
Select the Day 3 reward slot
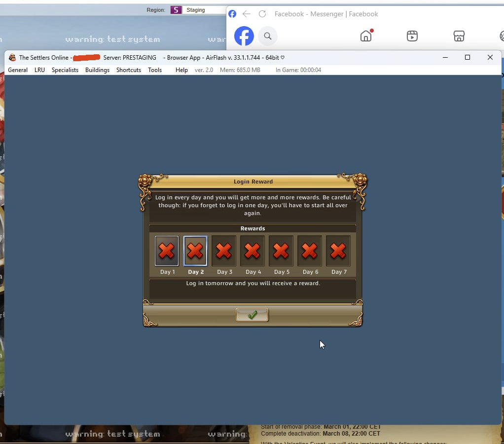[224, 251]
